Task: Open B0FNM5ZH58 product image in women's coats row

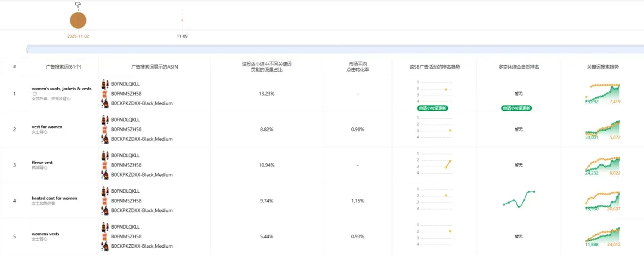Action: 105,94
